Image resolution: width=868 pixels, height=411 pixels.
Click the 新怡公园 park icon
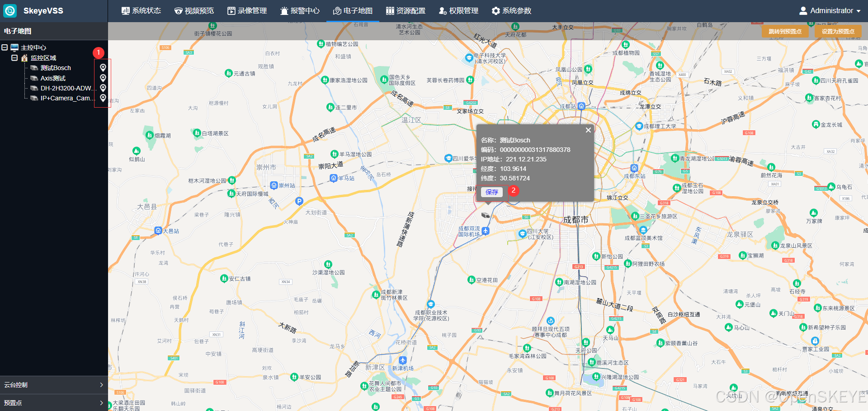pos(596,256)
